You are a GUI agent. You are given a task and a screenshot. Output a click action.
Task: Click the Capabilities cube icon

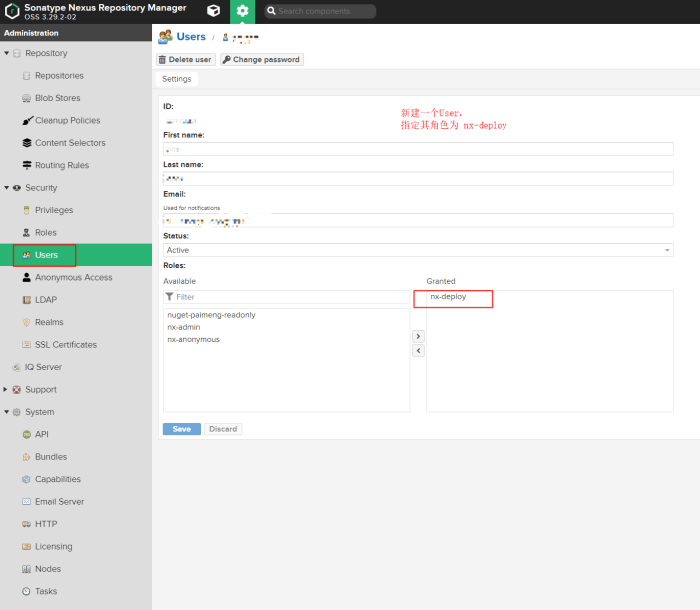pyautogui.click(x=26, y=479)
